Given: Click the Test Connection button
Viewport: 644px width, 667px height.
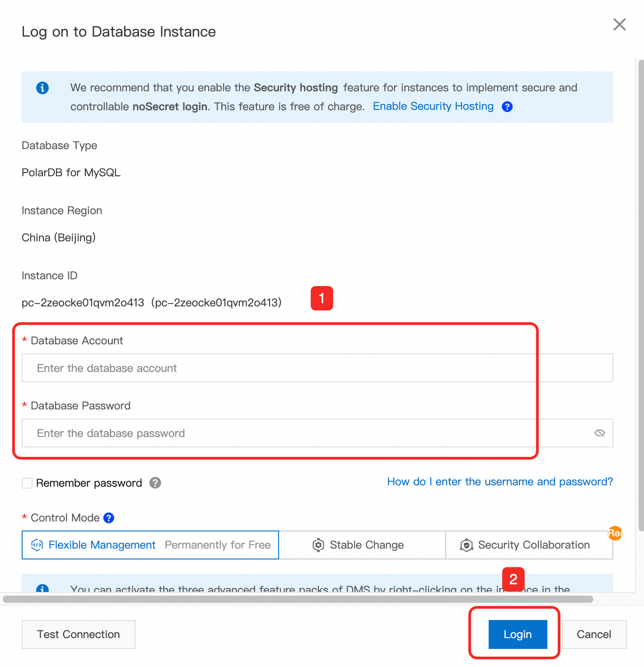Looking at the screenshot, I should (x=79, y=634).
